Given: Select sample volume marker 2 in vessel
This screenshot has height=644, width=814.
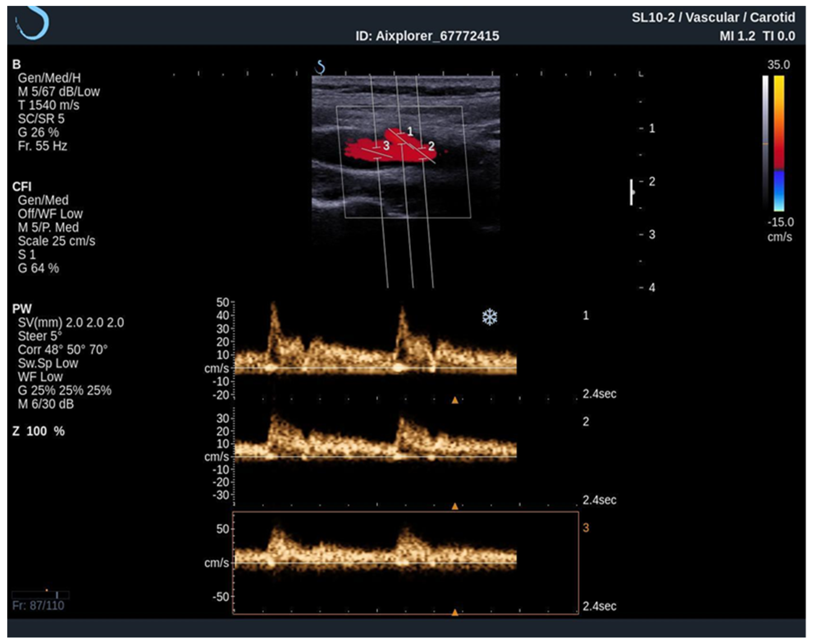Looking at the screenshot, I should tap(431, 146).
